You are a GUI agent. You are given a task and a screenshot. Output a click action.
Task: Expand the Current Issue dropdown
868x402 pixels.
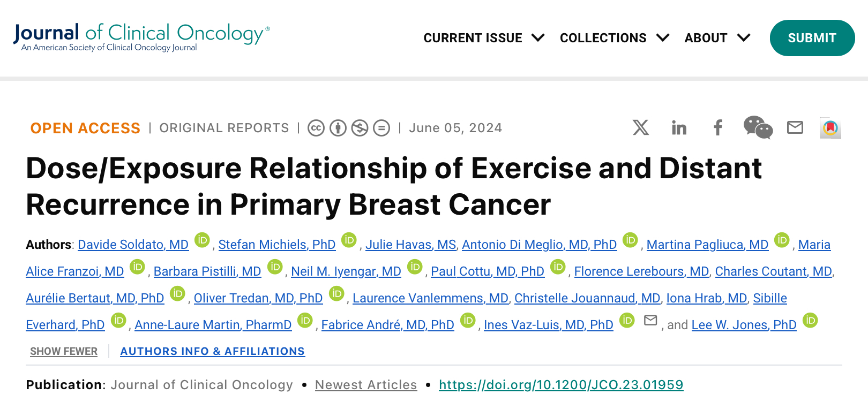tap(484, 38)
